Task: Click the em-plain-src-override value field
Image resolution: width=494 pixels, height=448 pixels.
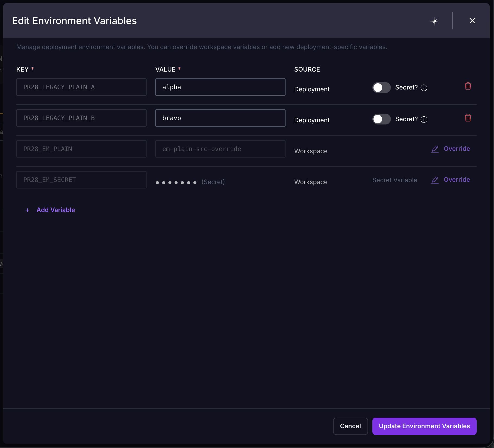Action: pyautogui.click(x=220, y=149)
